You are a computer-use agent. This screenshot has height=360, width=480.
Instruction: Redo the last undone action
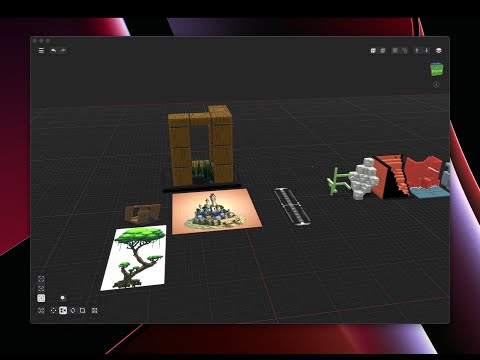tap(63, 51)
